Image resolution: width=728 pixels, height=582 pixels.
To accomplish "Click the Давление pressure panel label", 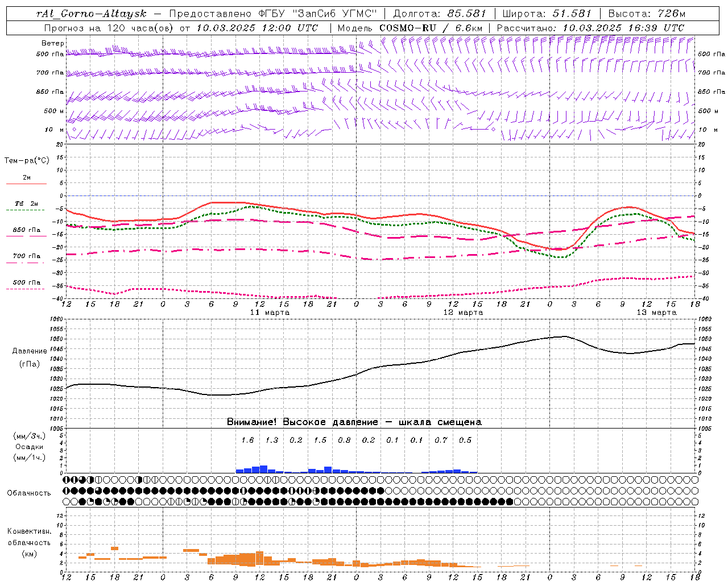I will tap(30, 351).
